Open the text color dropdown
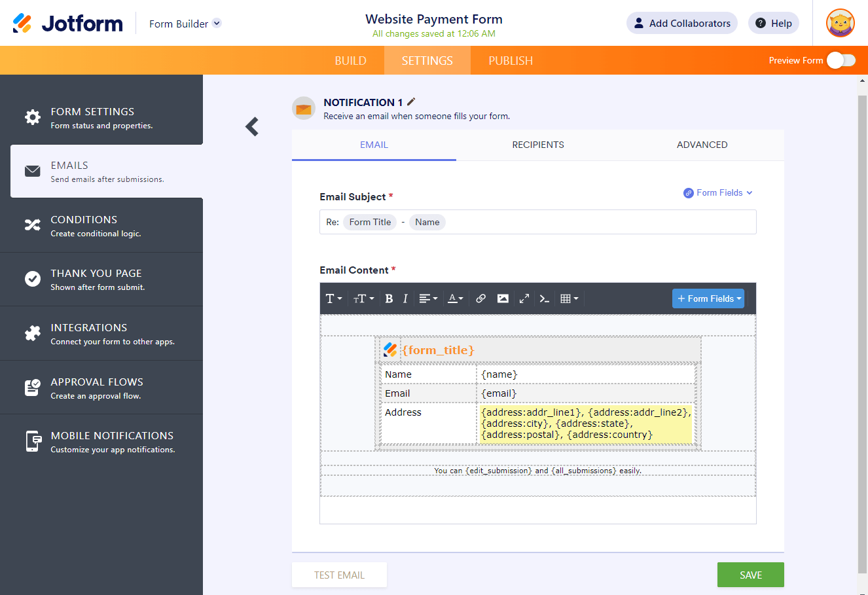Screen dimensions: 868x595 (455, 298)
